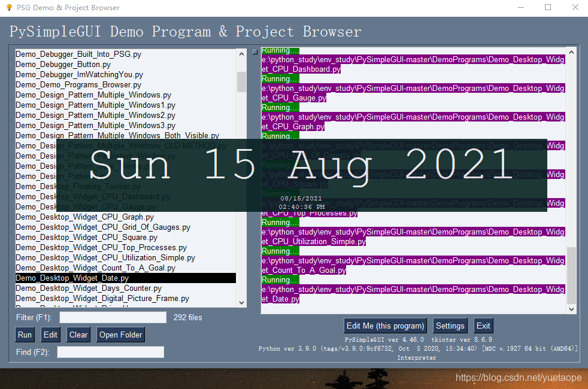Image resolution: width=588 pixels, height=389 pixels.
Task: Focus the Filter (F1) input field
Action: click(x=113, y=317)
